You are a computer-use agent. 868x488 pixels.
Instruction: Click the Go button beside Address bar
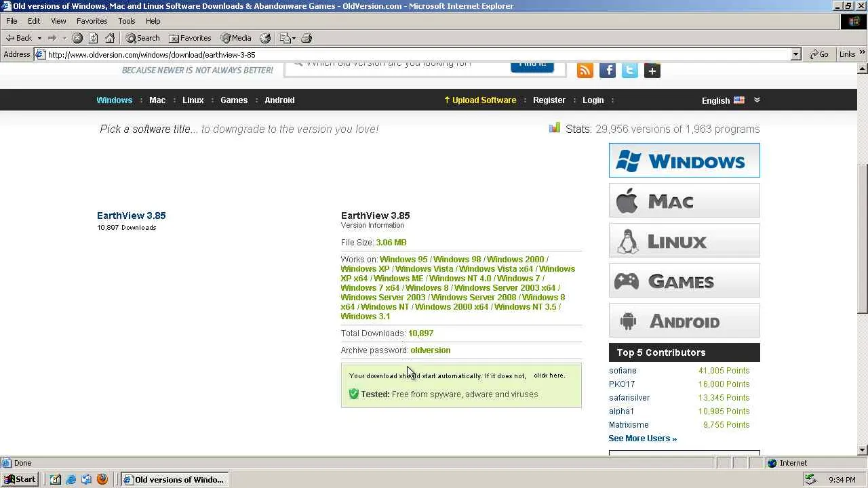click(x=819, y=54)
